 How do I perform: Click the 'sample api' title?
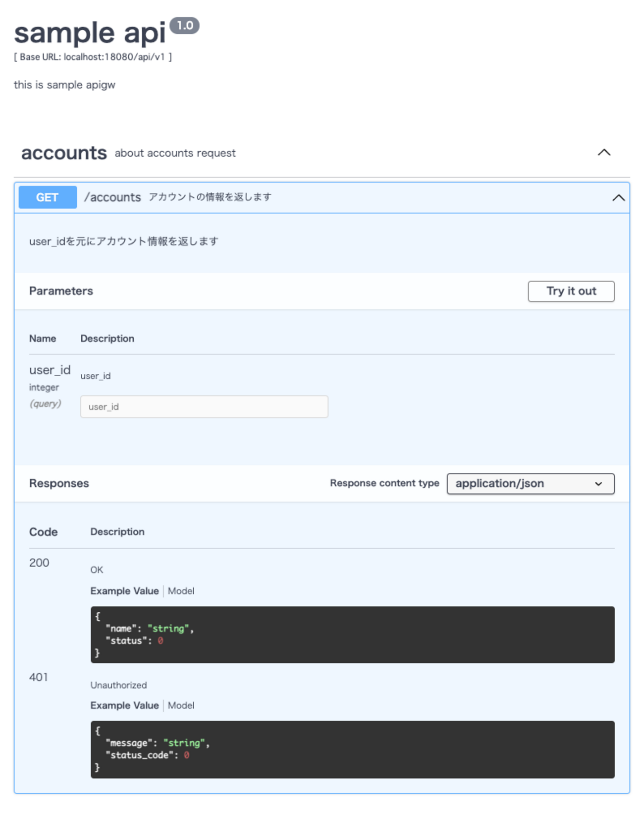pyautogui.click(x=90, y=33)
